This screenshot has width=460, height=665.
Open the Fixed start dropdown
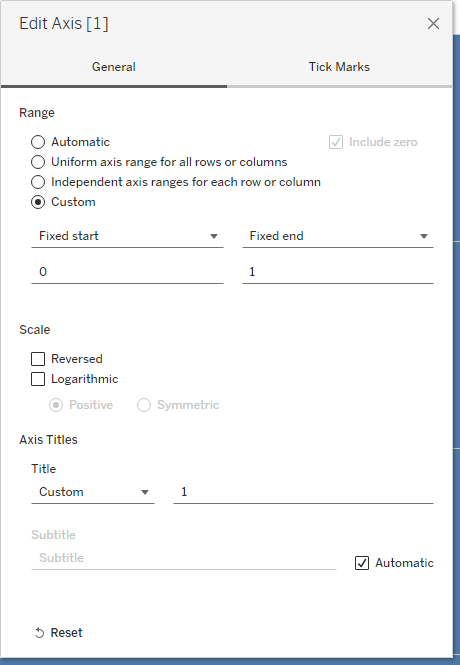pos(127,236)
